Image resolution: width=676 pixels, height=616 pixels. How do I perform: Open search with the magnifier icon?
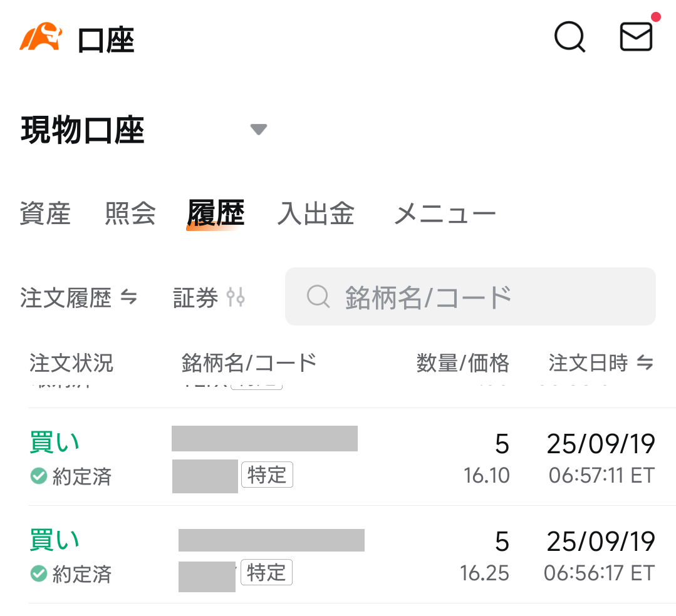click(x=569, y=38)
